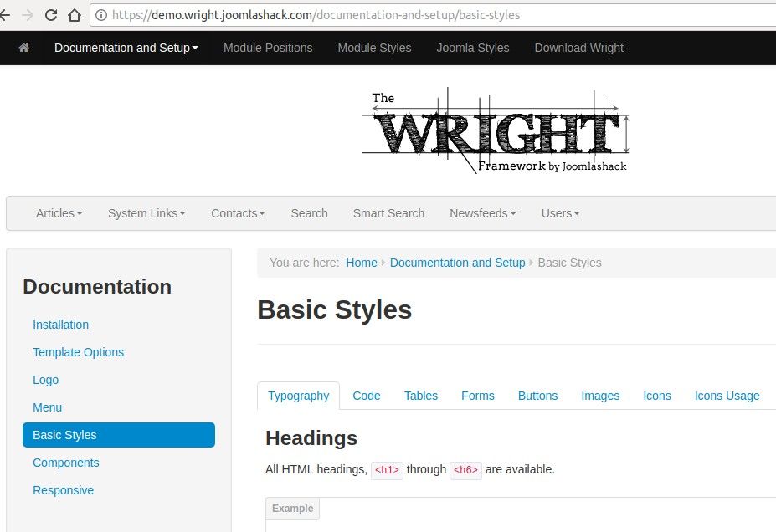The height and width of the screenshot is (532, 776).
Task: Go back with browser back arrow
Action: pos(5,15)
